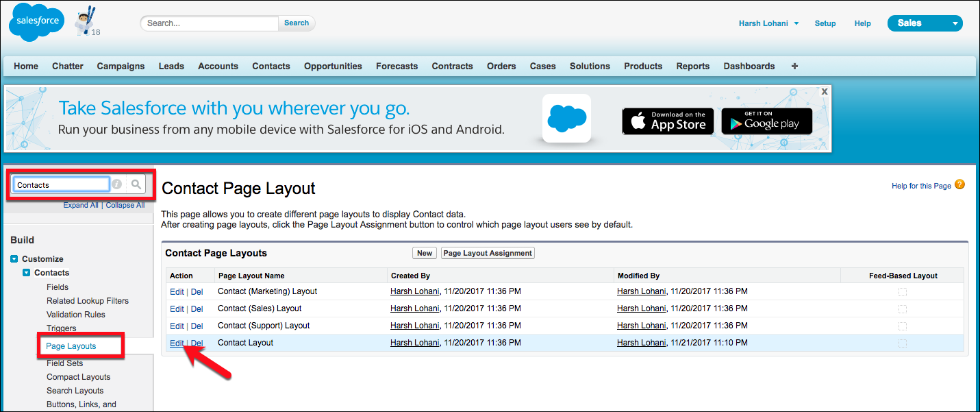Open the Harsh Lohani user menu
Image resolution: width=980 pixels, height=412 pixels.
768,23
